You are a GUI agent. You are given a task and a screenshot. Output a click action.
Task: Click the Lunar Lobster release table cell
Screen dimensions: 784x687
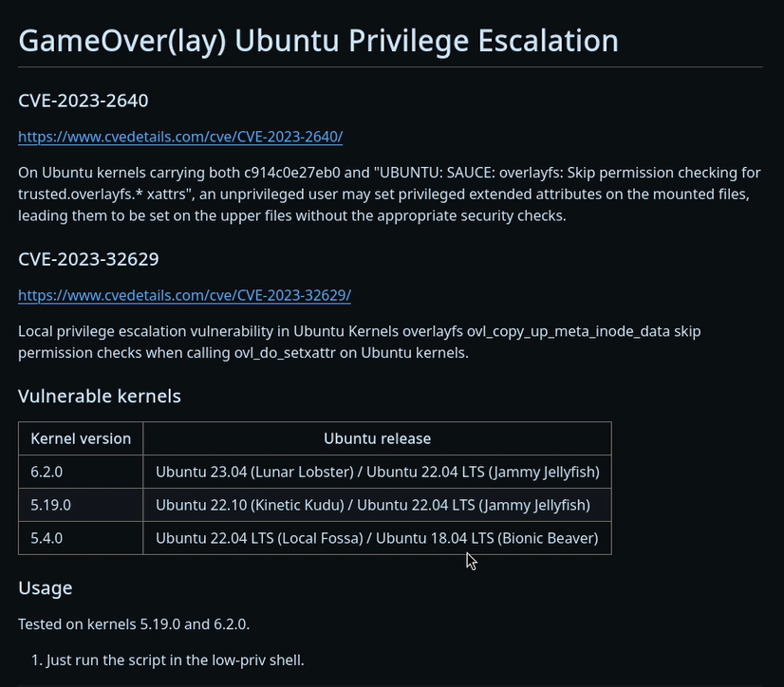378,472
